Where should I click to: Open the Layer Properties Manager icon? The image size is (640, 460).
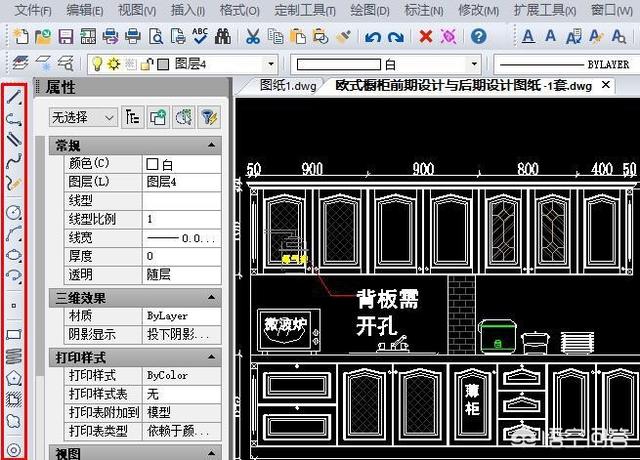coord(20,63)
